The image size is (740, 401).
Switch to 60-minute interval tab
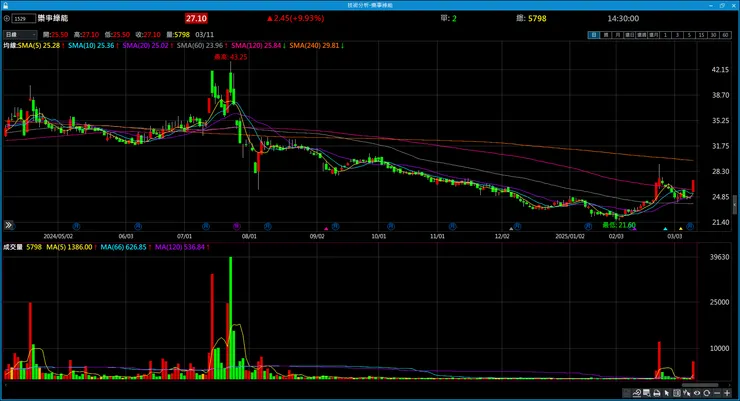point(725,35)
